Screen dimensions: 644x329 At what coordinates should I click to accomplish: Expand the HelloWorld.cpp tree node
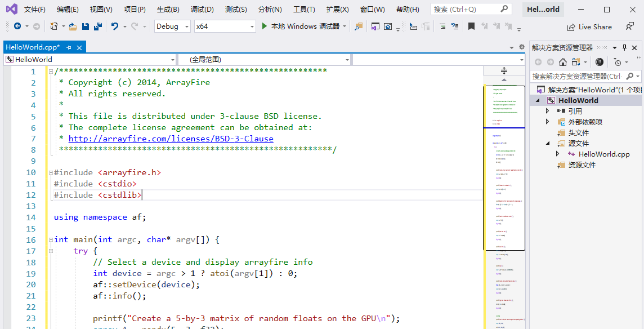coord(557,154)
